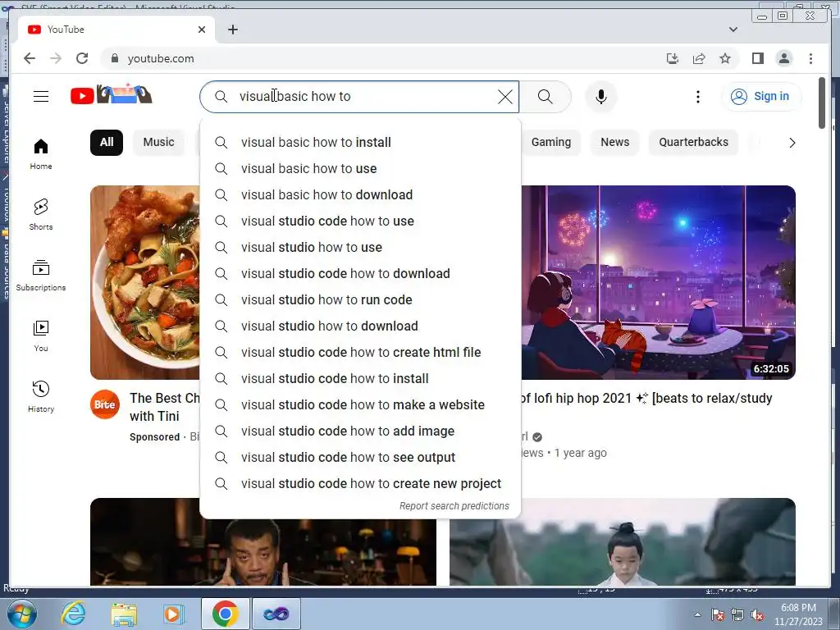Go back to the previous page

(x=30, y=58)
